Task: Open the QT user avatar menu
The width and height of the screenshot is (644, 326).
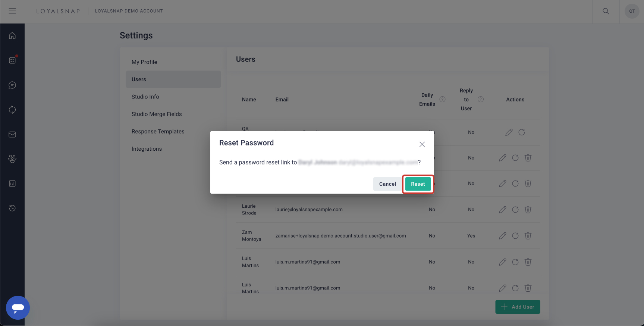Action: click(632, 11)
